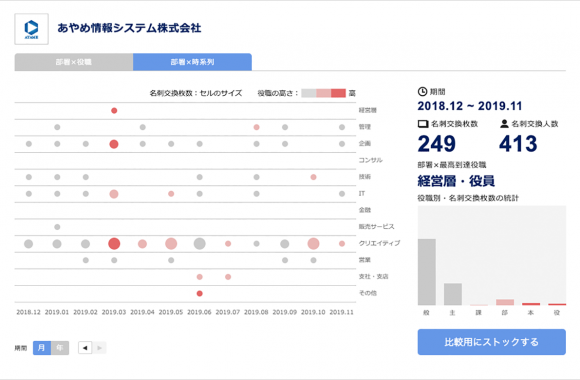Click the business card icon near 名刺交換枚数
The width and height of the screenshot is (580, 380).
[423, 124]
